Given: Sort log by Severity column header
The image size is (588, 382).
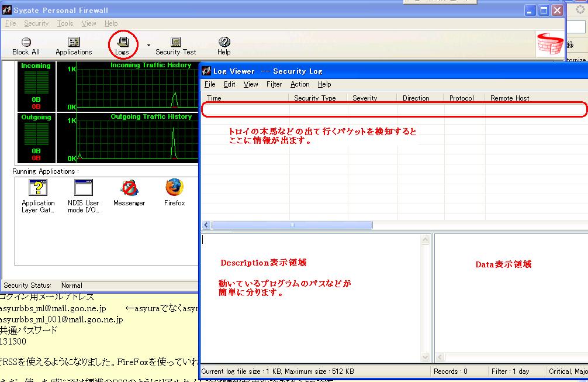Looking at the screenshot, I should point(372,98).
